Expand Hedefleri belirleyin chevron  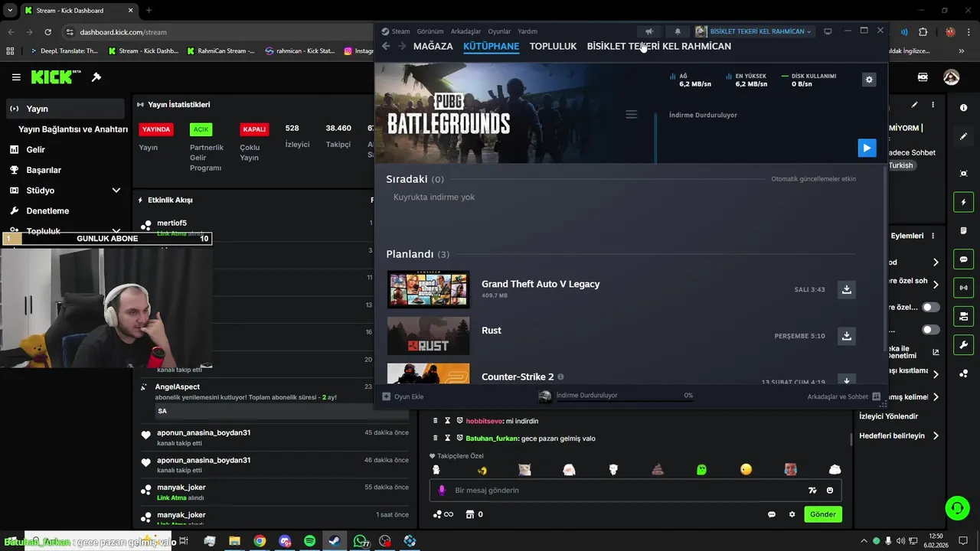tap(936, 436)
